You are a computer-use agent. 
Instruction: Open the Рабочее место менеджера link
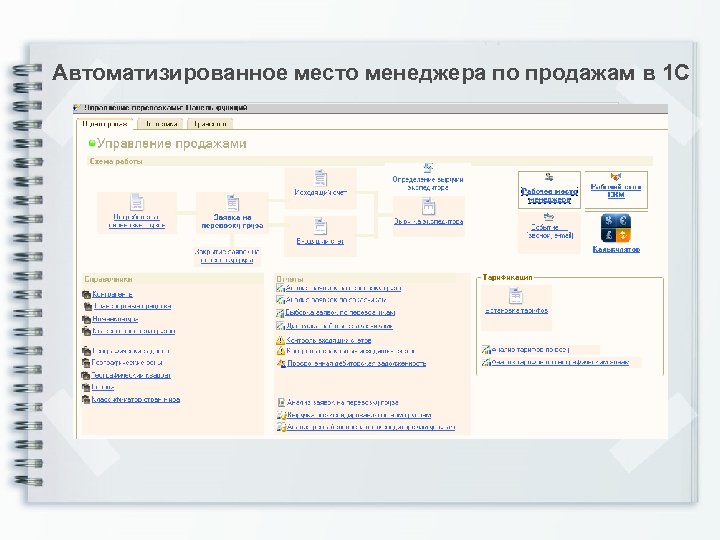click(549, 196)
